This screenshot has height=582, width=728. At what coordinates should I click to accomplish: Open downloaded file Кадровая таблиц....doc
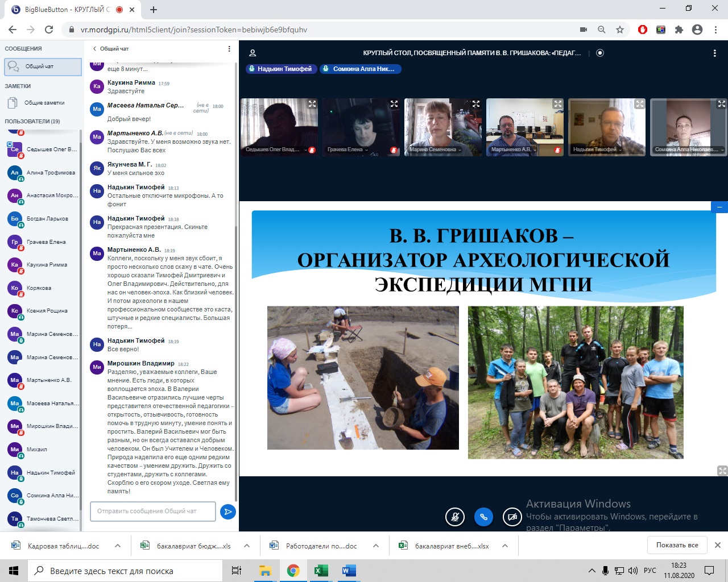56,546
